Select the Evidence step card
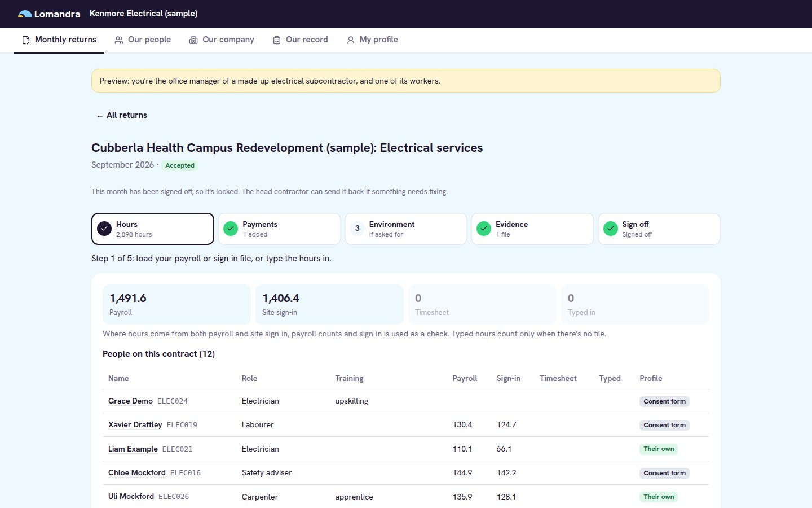Viewport: 812px width, 508px height. point(532,229)
